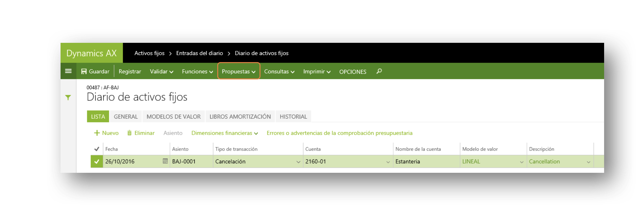Expand the Imprimir dropdown menu

point(317,71)
